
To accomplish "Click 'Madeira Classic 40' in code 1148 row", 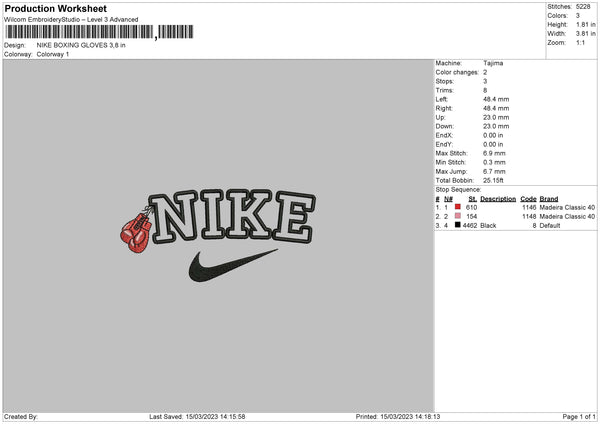I will click(x=567, y=217).
